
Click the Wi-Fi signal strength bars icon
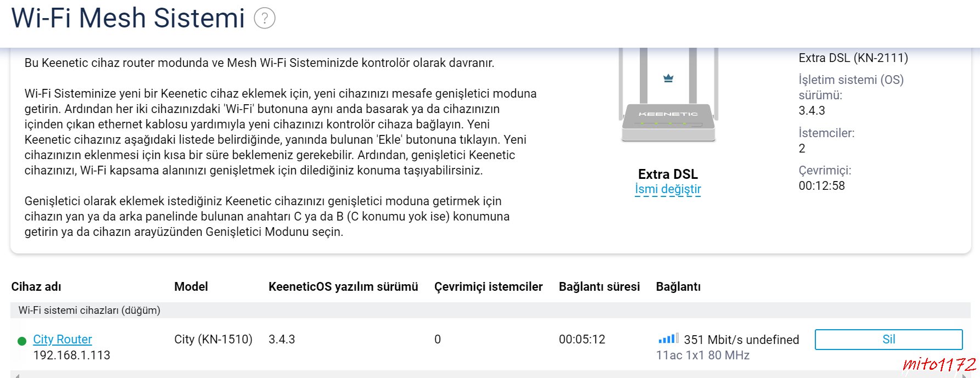tap(668, 338)
